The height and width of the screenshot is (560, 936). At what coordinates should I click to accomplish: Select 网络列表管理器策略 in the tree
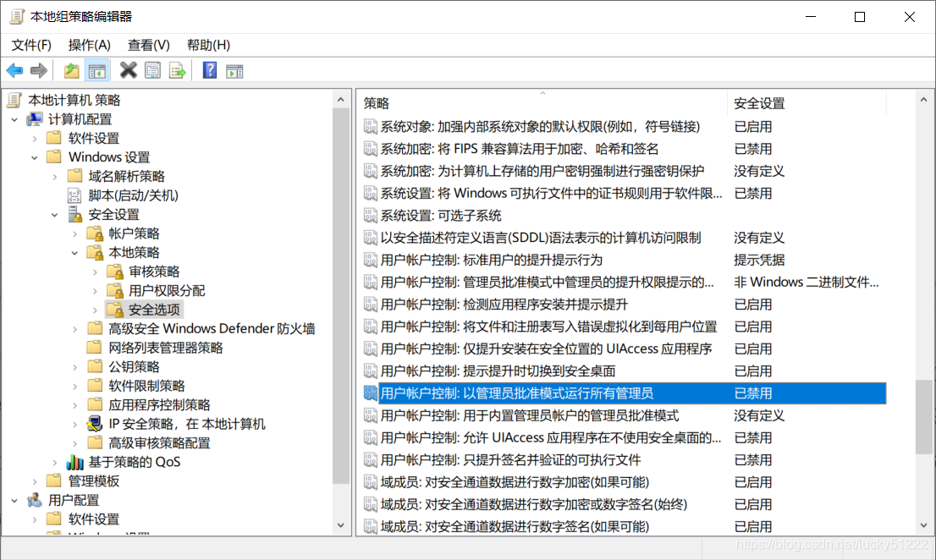[165, 348]
